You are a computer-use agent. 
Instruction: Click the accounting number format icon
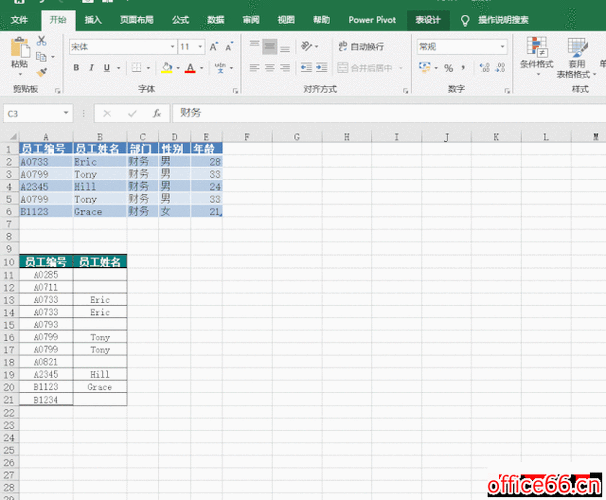(424, 68)
